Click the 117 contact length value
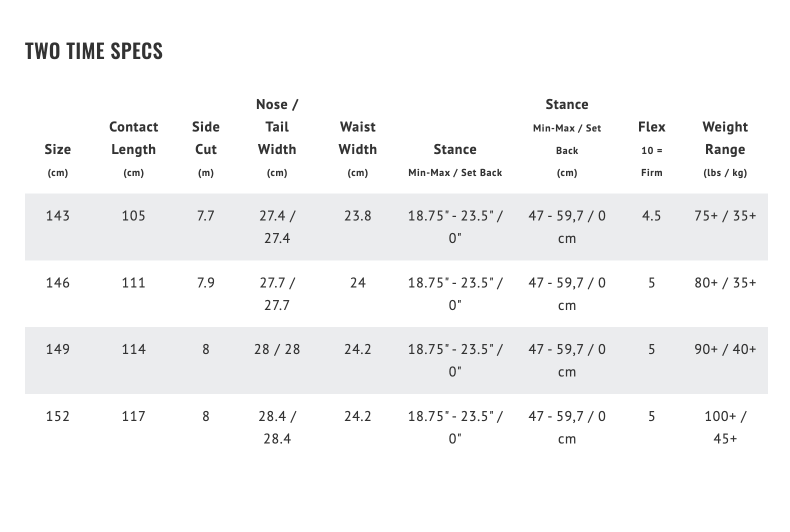The image size is (790, 532). pos(133,416)
